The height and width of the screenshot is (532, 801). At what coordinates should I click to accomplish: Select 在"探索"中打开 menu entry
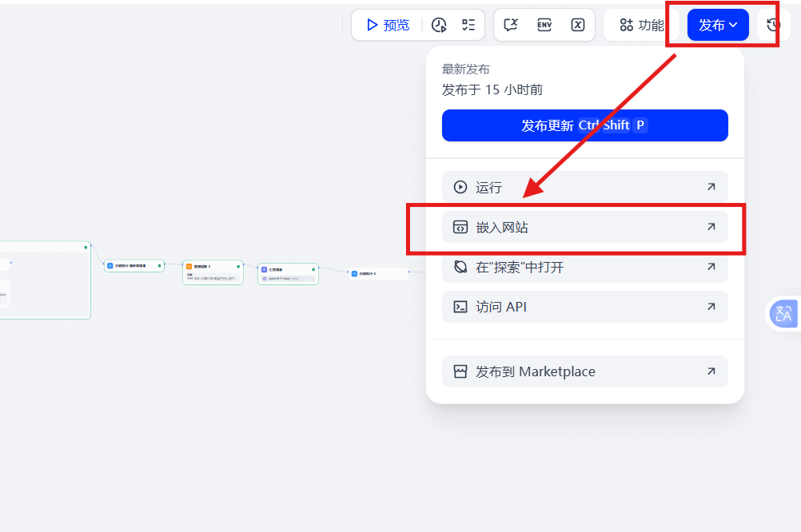585,267
